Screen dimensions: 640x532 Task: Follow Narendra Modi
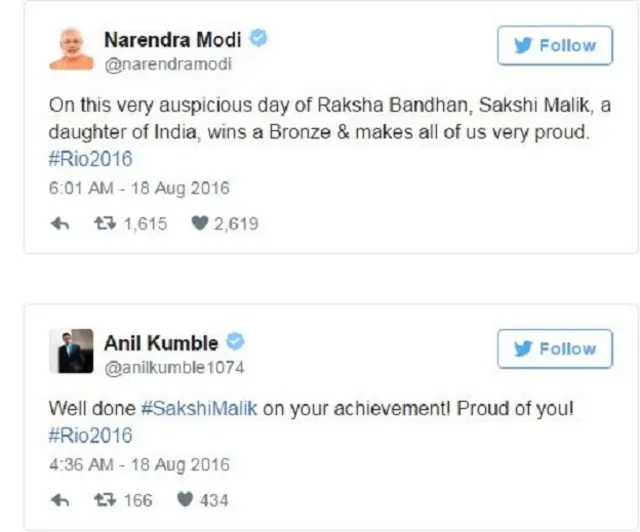pos(556,46)
